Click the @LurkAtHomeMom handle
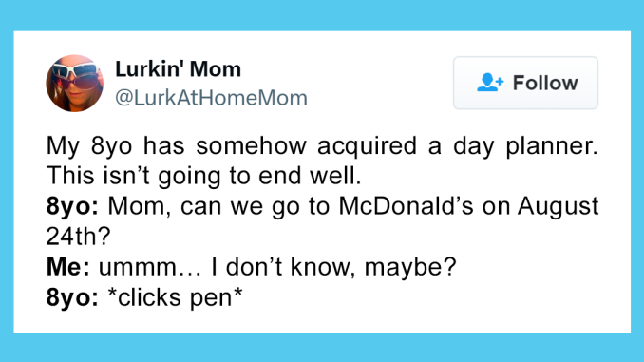644x362 pixels. tap(211, 98)
